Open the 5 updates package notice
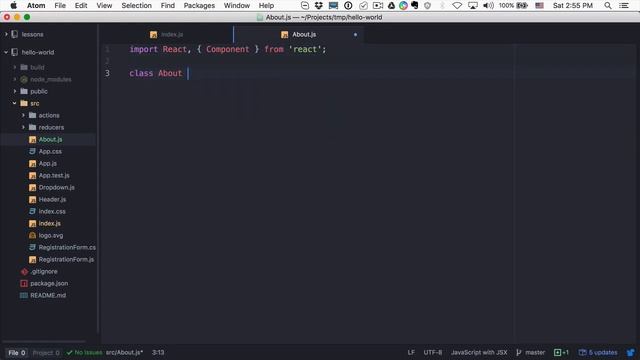640x360 pixels. tap(598, 353)
